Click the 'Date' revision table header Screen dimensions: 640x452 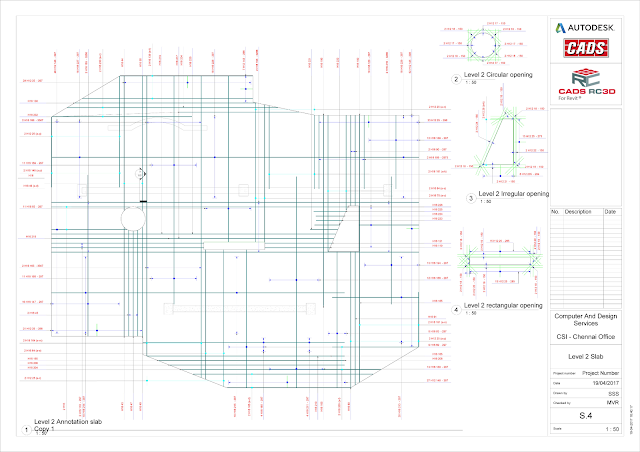tap(610, 212)
